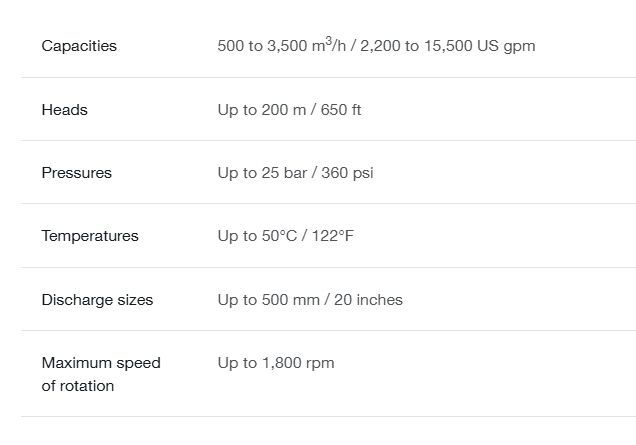Click the Capacities row label
This screenshot has height=445, width=636.
pos(79,46)
